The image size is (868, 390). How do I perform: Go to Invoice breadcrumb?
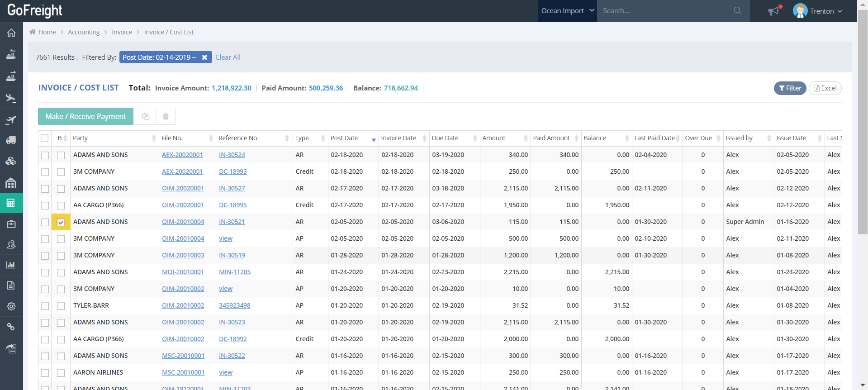click(122, 32)
